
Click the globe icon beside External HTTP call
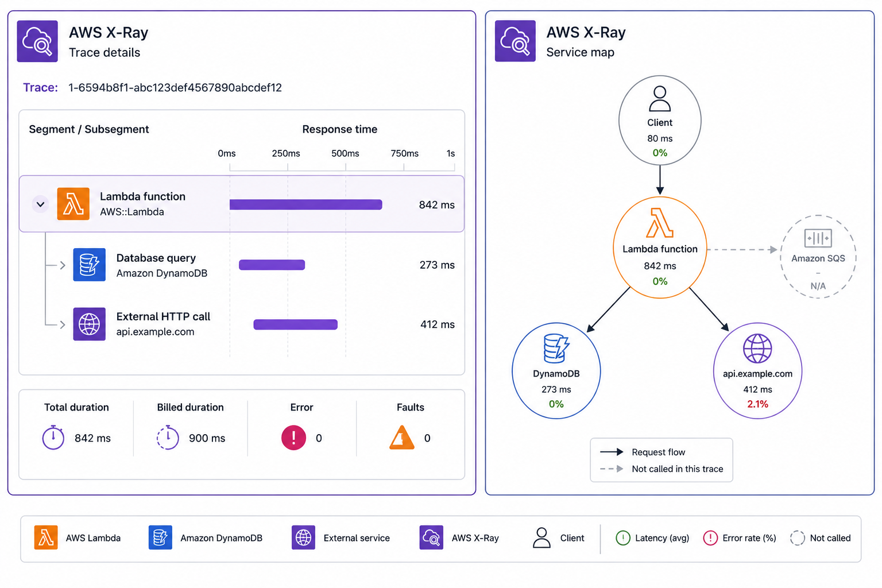90,324
